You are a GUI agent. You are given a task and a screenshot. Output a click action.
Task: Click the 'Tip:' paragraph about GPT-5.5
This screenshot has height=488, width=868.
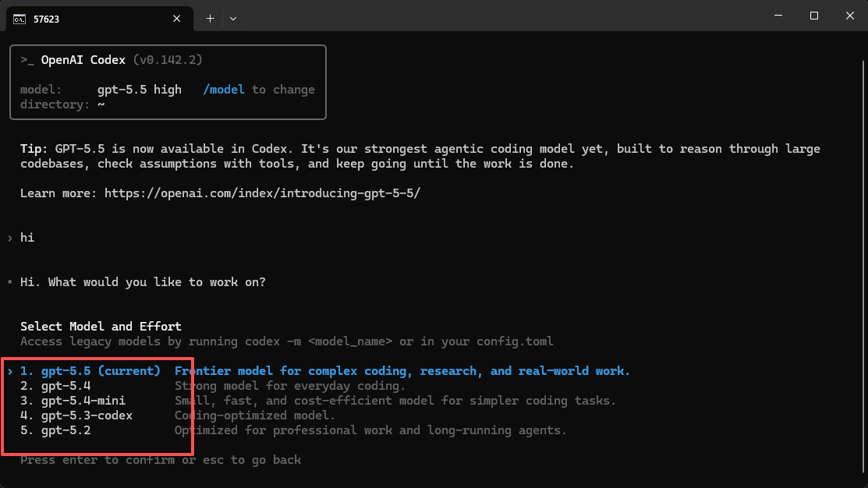pyautogui.click(x=420, y=156)
